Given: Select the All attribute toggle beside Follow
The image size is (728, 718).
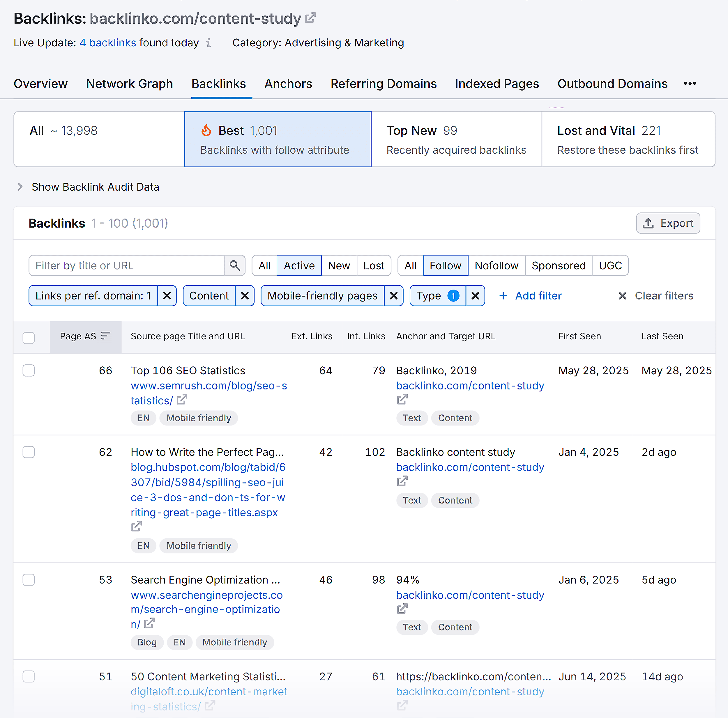Looking at the screenshot, I should [x=410, y=266].
